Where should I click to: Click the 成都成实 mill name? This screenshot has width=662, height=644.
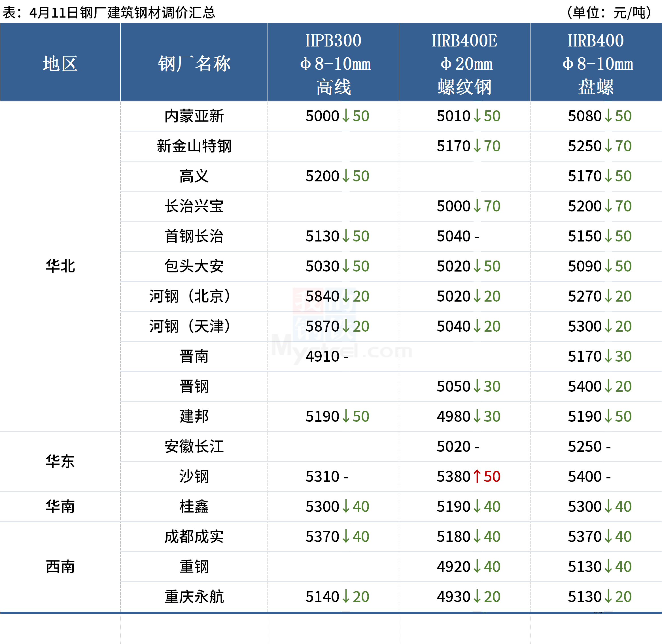(194, 537)
